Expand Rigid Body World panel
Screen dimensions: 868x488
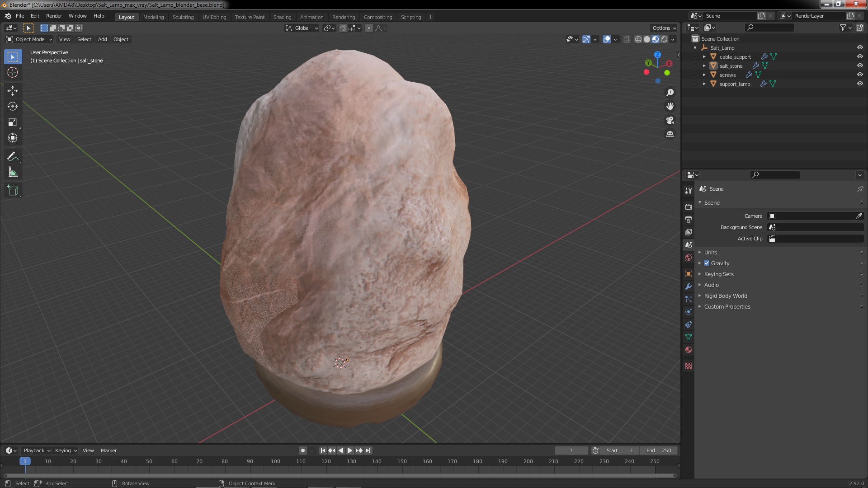click(725, 296)
